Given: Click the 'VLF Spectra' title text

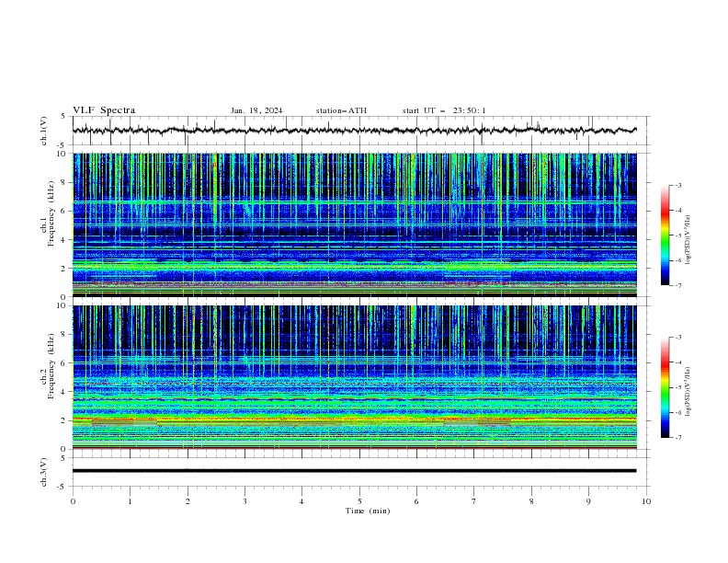Looking at the screenshot, I should [x=104, y=110].
